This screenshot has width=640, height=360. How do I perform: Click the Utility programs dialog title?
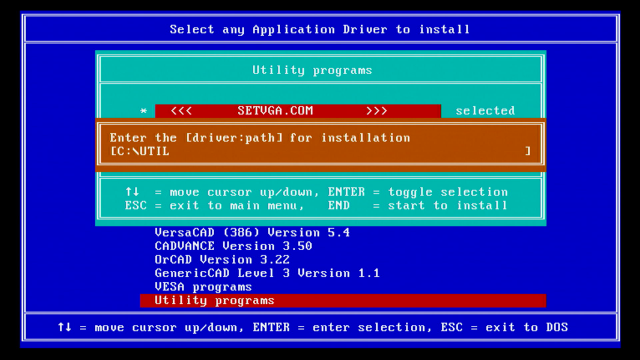point(312,70)
